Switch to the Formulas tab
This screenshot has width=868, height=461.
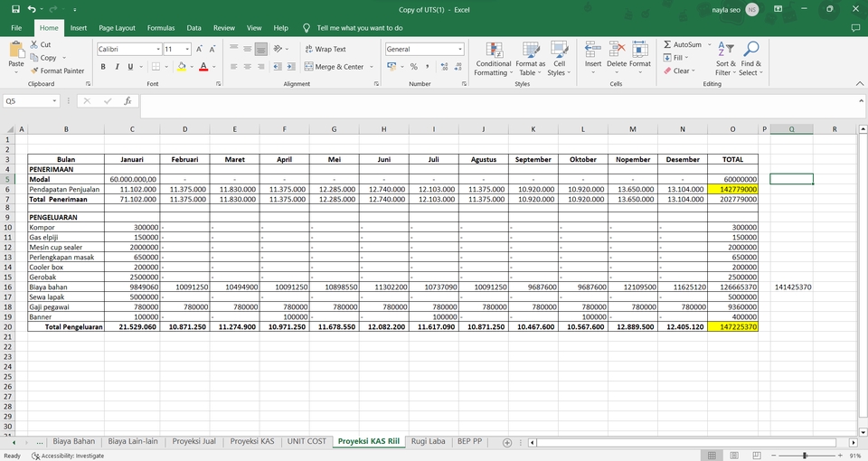click(161, 28)
